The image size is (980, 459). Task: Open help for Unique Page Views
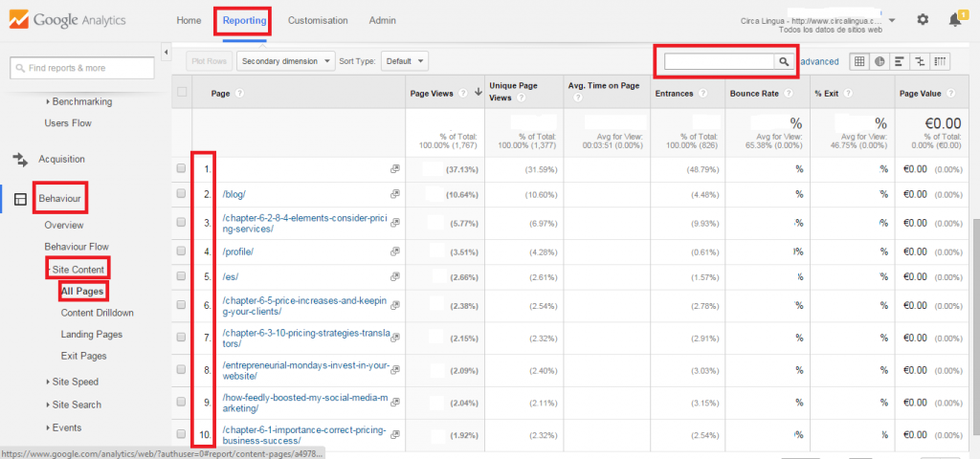click(520, 98)
